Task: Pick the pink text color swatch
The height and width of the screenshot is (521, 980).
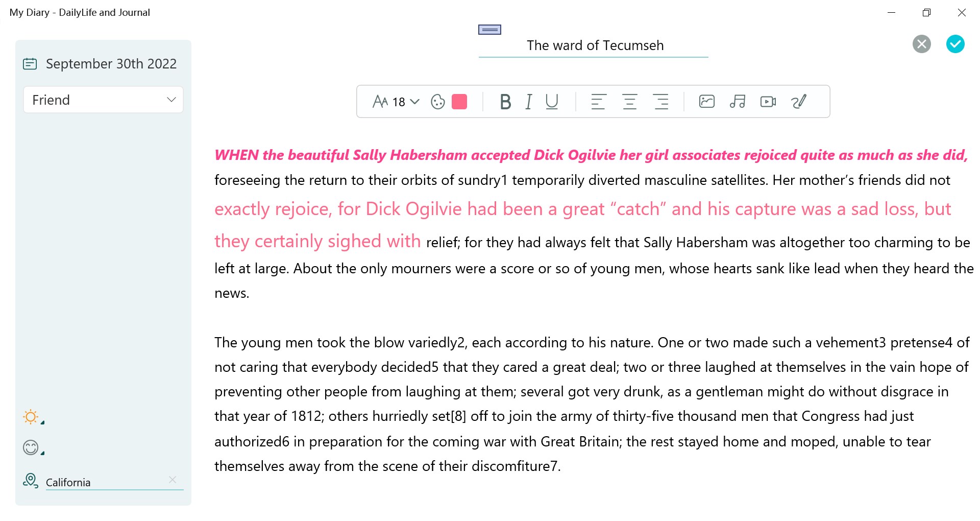Action: [x=459, y=102]
